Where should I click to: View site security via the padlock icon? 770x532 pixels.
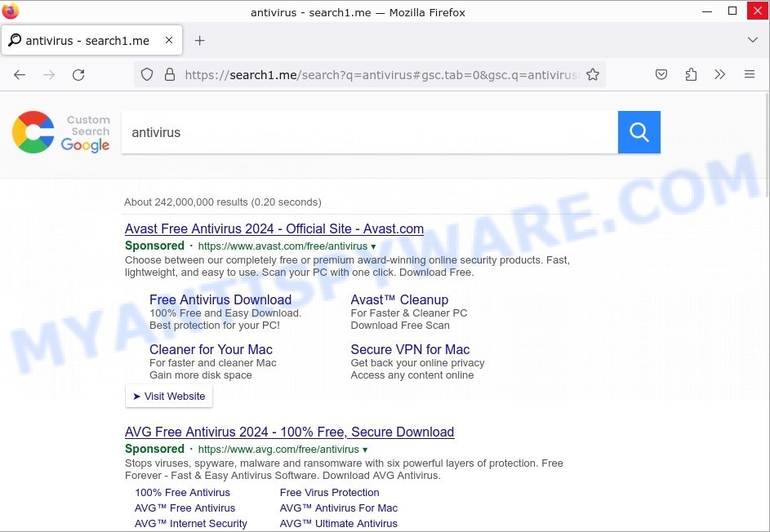(170, 74)
